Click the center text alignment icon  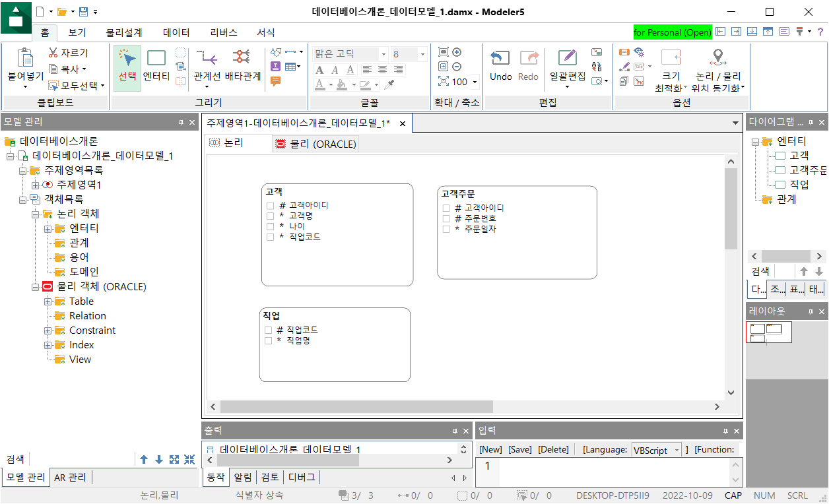(382, 70)
